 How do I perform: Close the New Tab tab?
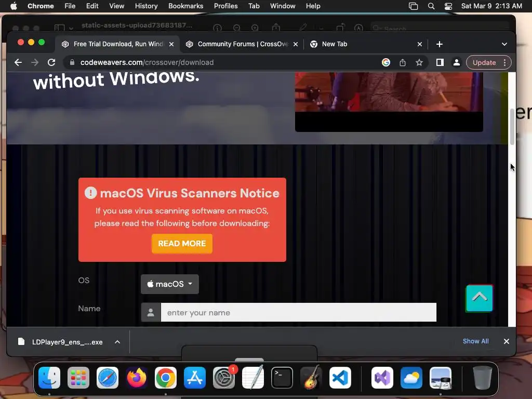pyautogui.click(x=420, y=44)
